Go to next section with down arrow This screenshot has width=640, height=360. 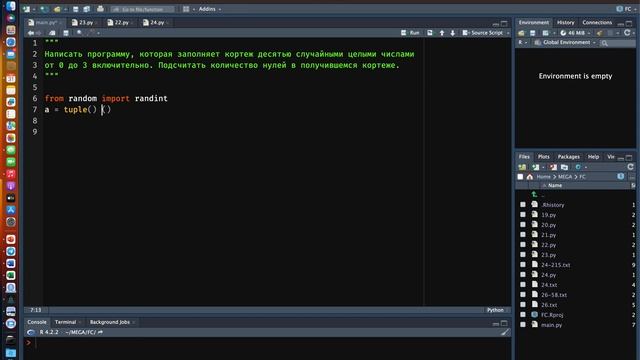pos(453,33)
